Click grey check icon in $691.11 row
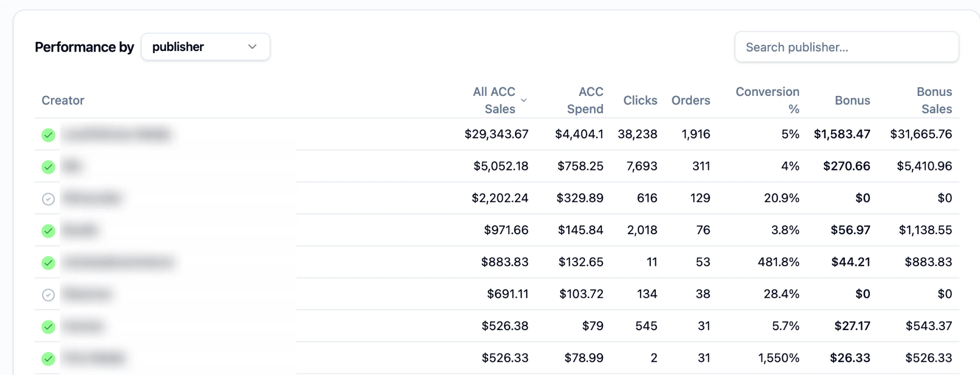 pyautogui.click(x=48, y=295)
